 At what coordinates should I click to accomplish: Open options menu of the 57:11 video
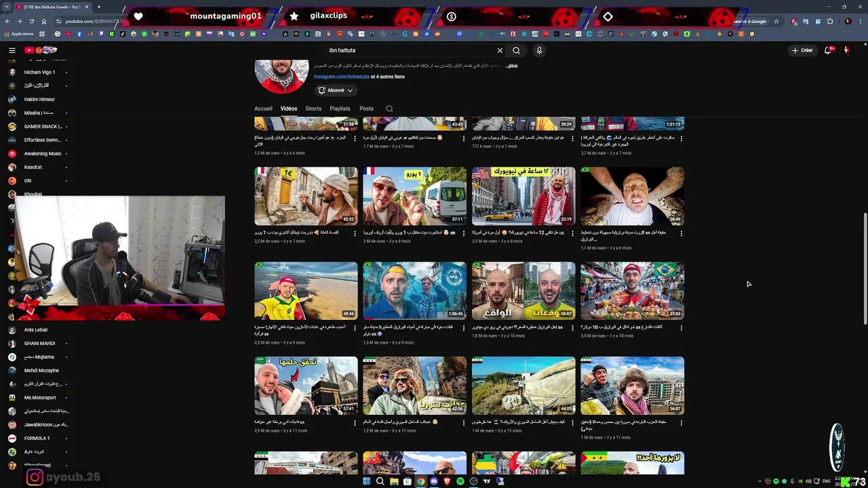pyautogui.click(x=464, y=233)
